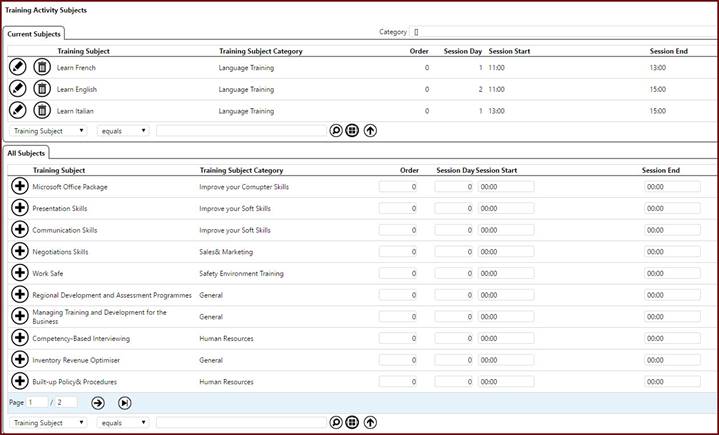
Task: Delete the Learn English subject using trash icon
Action: [42, 89]
